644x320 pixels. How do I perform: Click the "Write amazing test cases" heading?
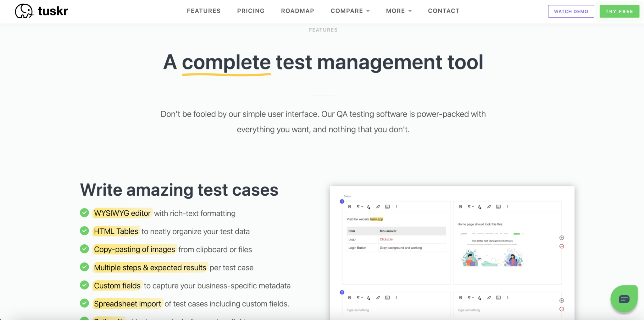[x=179, y=190]
